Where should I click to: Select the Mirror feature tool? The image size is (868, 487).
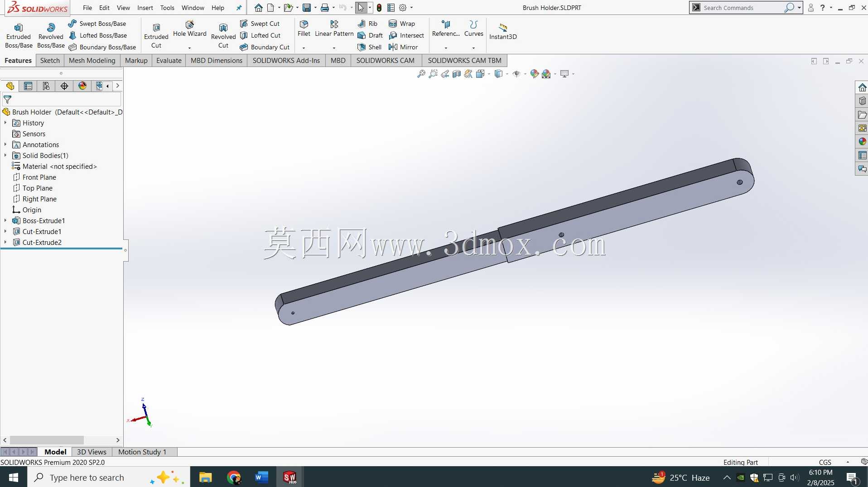pos(403,47)
